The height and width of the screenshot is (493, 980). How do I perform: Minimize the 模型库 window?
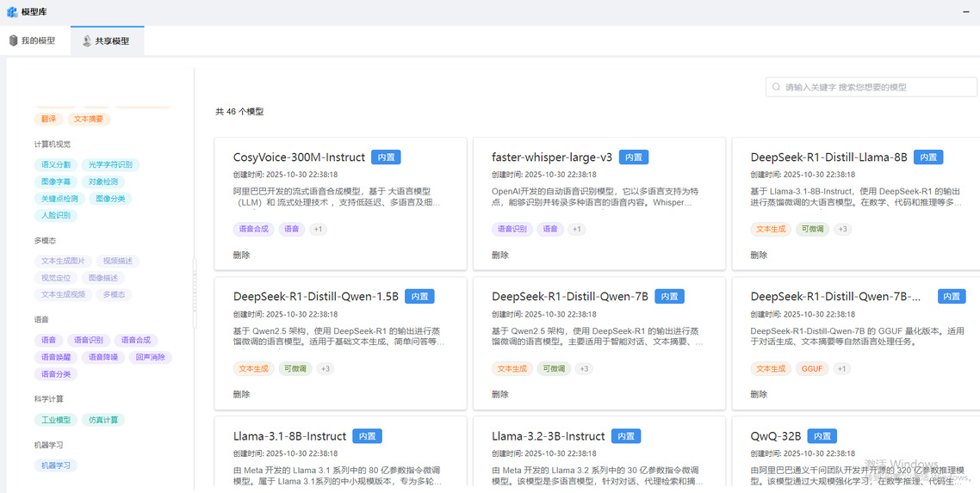tap(965, 12)
